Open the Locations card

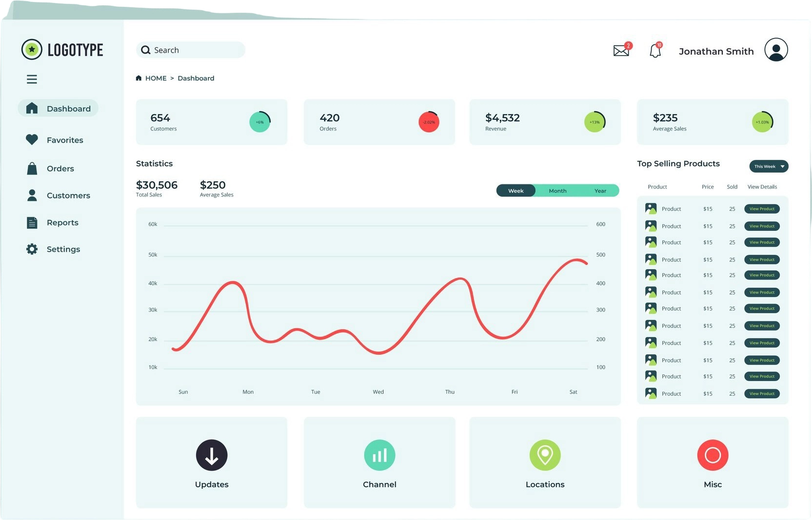[545, 462]
